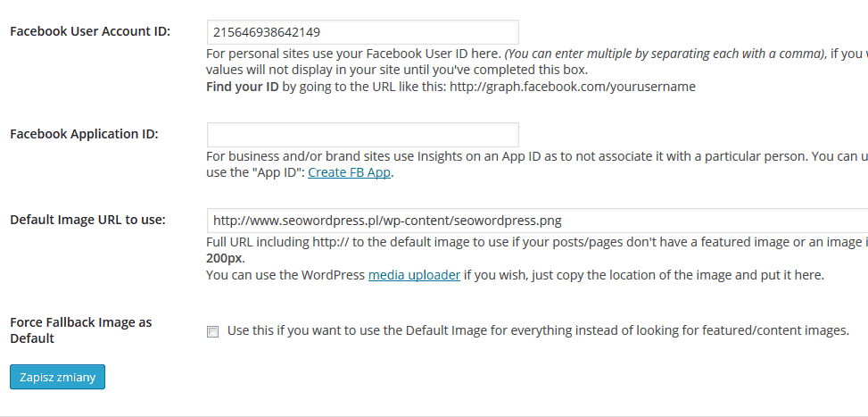Screen dimensions: 868x417
Task: Click the 'Facebook Application ID:' label
Action: (84, 134)
